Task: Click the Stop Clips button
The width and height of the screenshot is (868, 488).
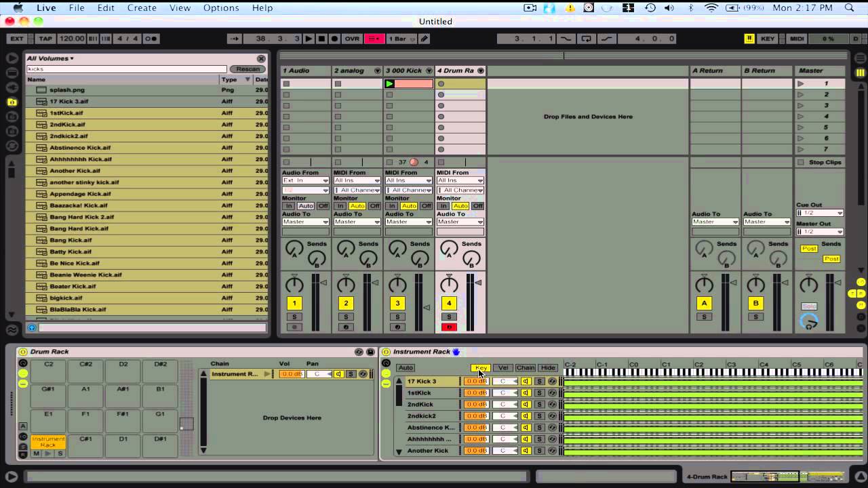Action: 820,163
